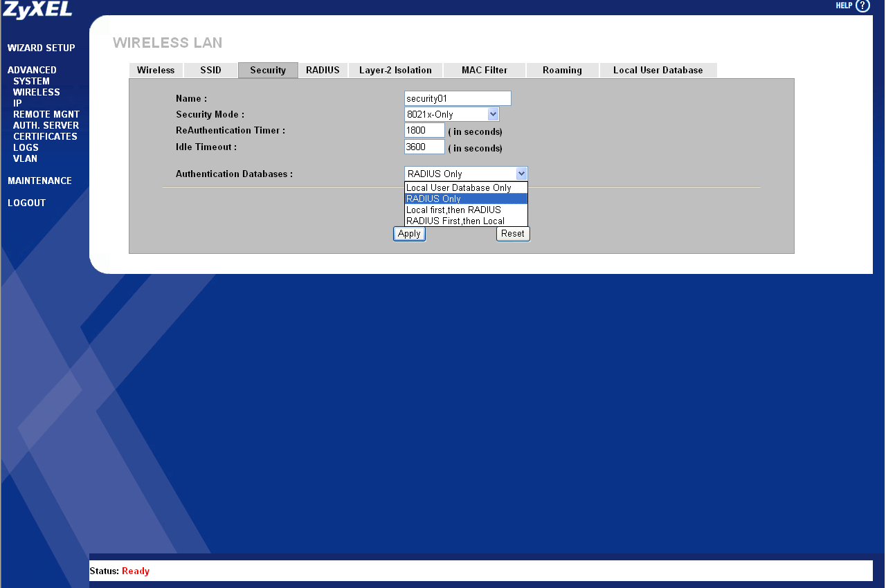886x588 pixels.
Task: Open the SSID tab
Action: click(x=210, y=70)
